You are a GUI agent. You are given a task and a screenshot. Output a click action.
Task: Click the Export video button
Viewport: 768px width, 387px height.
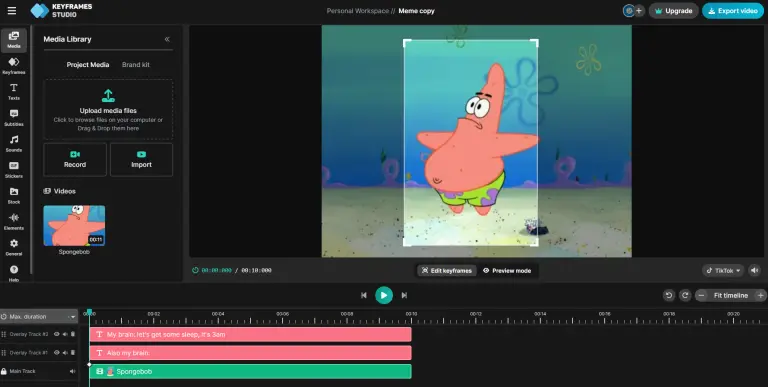pyautogui.click(x=733, y=10)
